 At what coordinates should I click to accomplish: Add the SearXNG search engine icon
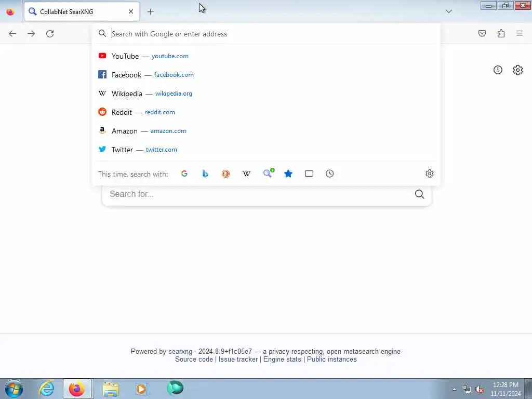(x=268, y=174)
